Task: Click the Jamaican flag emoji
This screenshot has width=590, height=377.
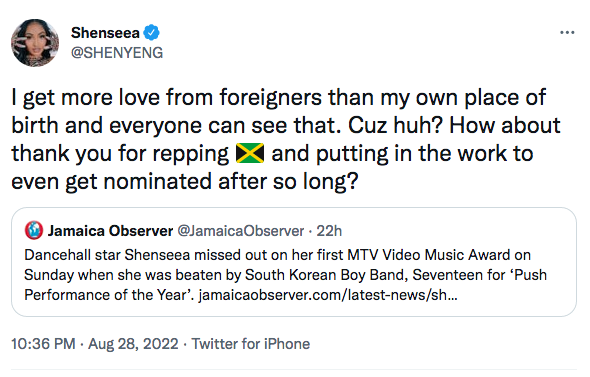Action: [250, 153]
